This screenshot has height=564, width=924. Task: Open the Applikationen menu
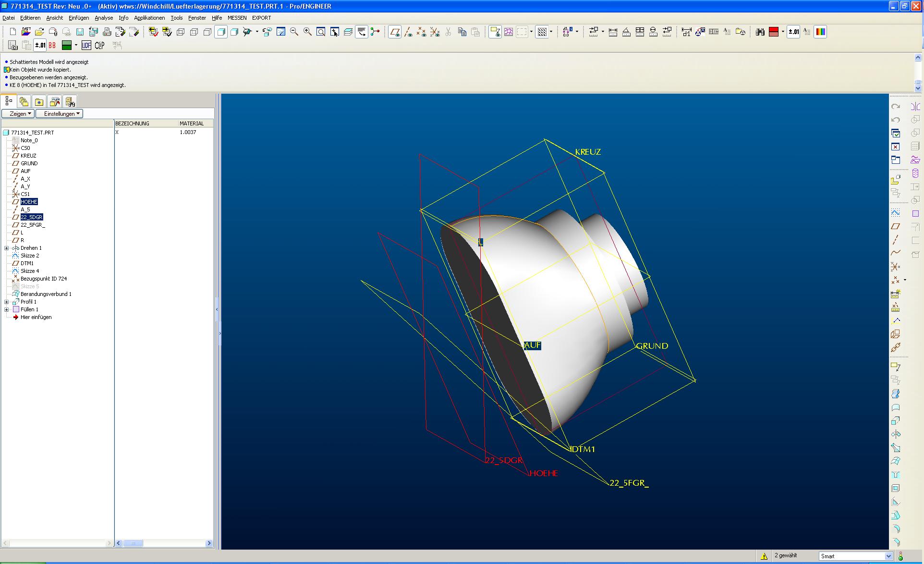click(149, 18)
